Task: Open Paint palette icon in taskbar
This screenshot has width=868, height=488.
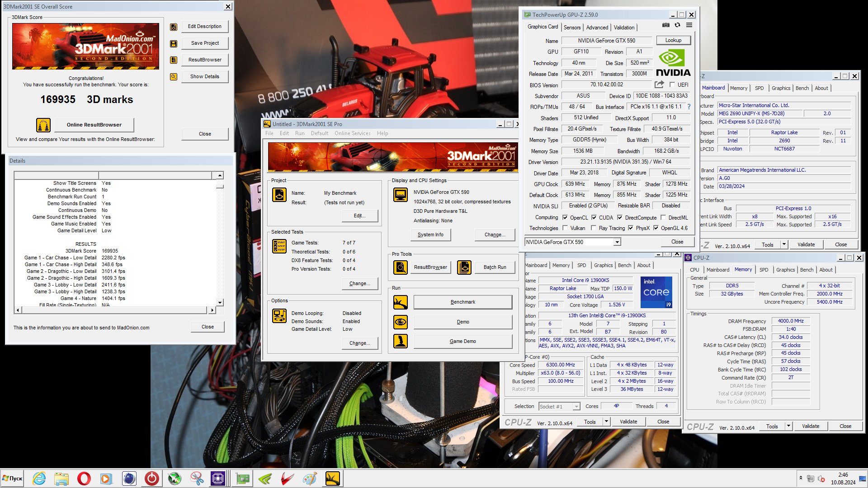Action: [x=310, y=479]
